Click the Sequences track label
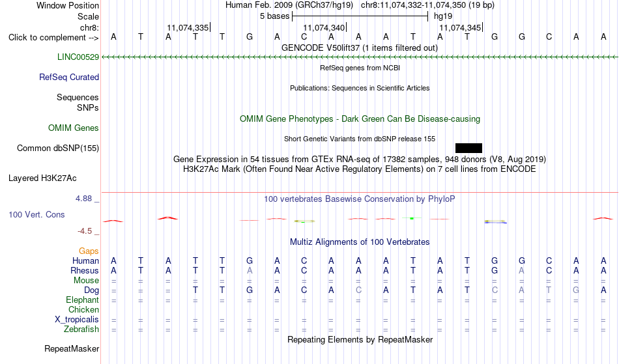This screenshot has height=364, width=619. (78, 97)
